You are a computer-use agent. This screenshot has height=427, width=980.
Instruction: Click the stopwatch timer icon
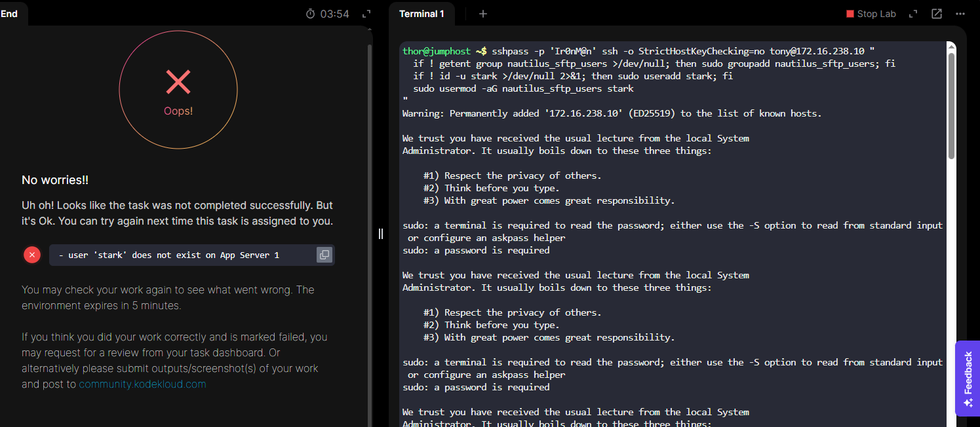point(311,14)
